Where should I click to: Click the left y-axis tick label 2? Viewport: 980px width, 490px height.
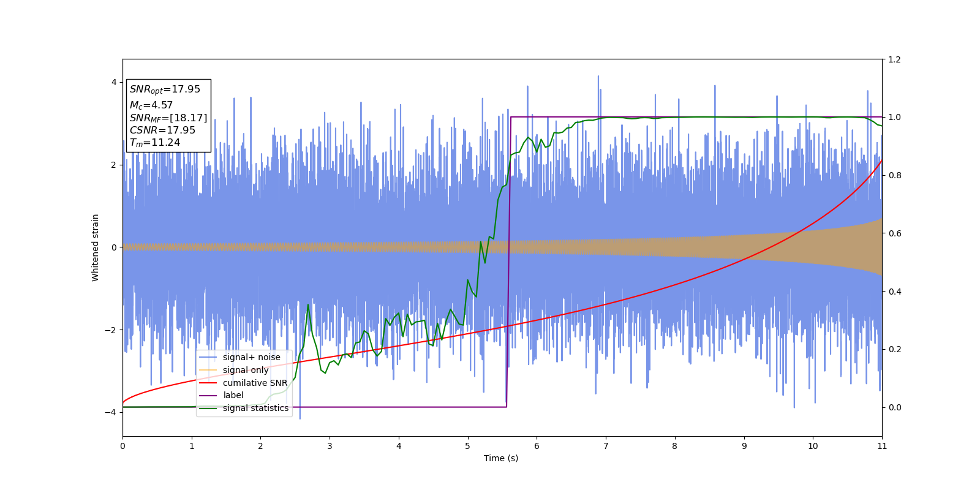point(114,165)
